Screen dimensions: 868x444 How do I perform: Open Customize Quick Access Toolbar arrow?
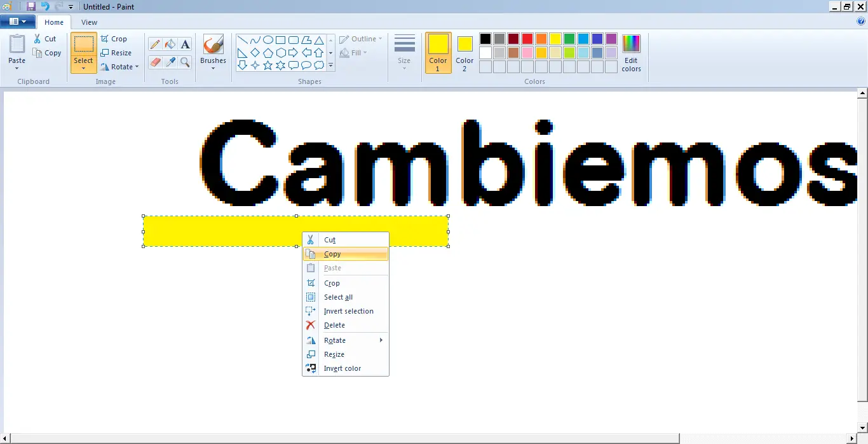71,7
